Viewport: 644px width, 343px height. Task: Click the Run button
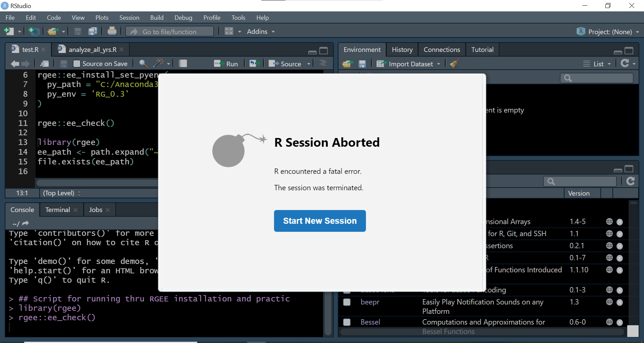tap(227, 63)
